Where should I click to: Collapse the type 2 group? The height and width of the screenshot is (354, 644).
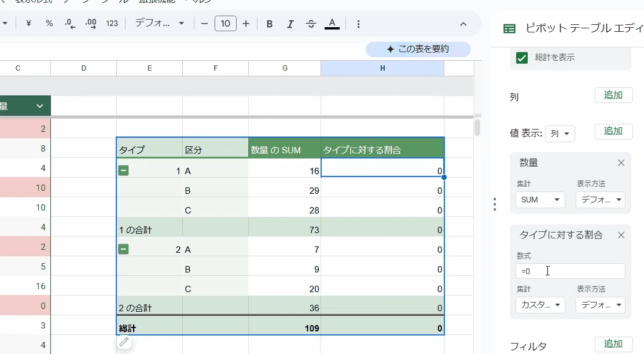[x=123, y=249]
